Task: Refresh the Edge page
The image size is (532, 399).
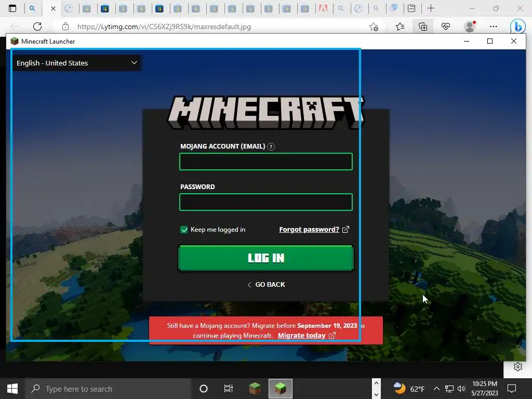Action: (37, 26)
